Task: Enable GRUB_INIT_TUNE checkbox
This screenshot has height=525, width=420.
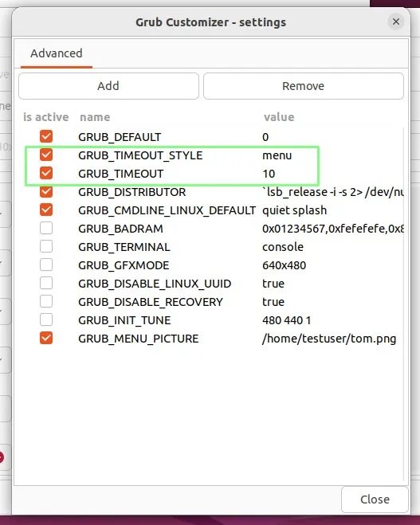Action: coord(46,319)
